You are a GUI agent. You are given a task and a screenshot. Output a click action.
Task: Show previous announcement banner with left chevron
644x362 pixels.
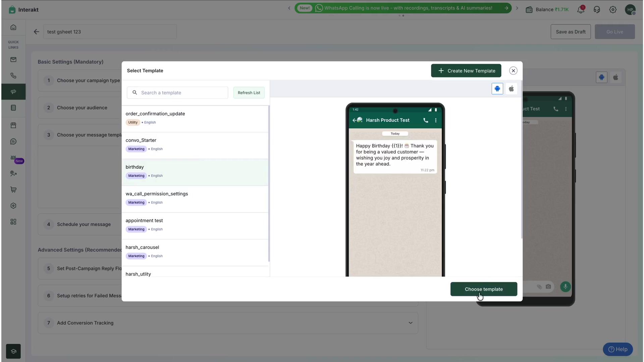point(289,8)
